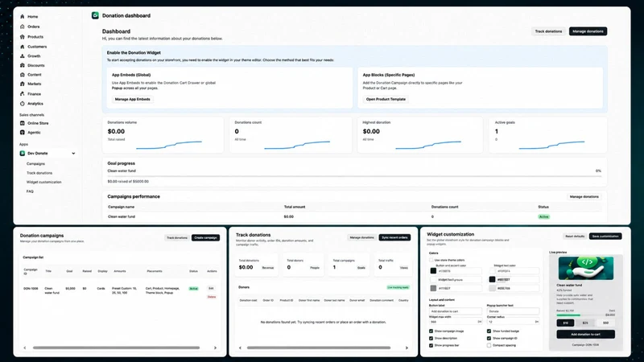This screenshot has height=362, width=644.
Task: Click the Button and accent color swatch
Action: tap(433, 271)
